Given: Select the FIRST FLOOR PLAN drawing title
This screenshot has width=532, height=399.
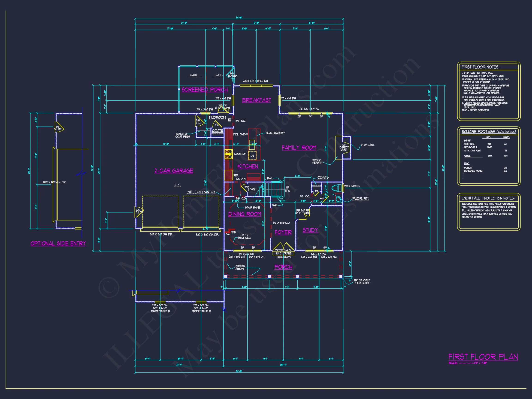Looking at the screenshot, I should pyautogui.click(x=483, y=357).
